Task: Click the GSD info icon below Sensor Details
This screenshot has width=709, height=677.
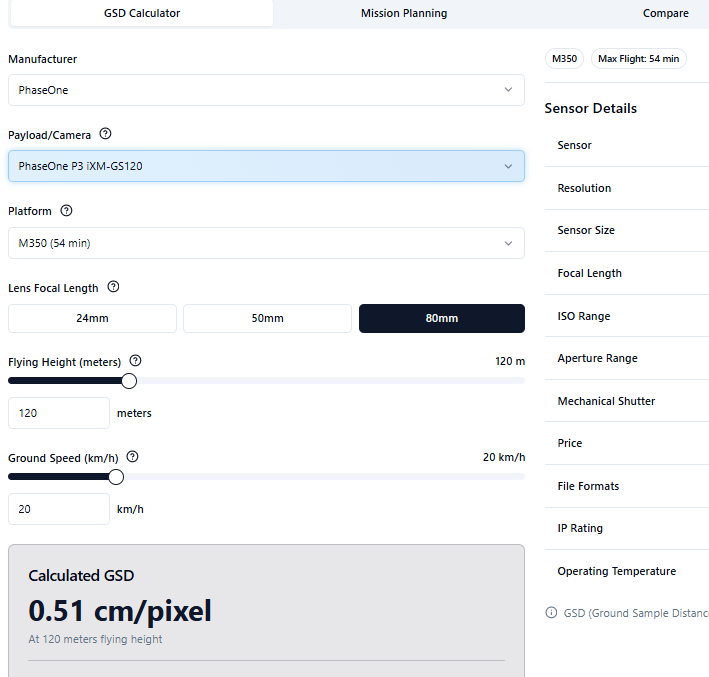Action: click(551, 612)
